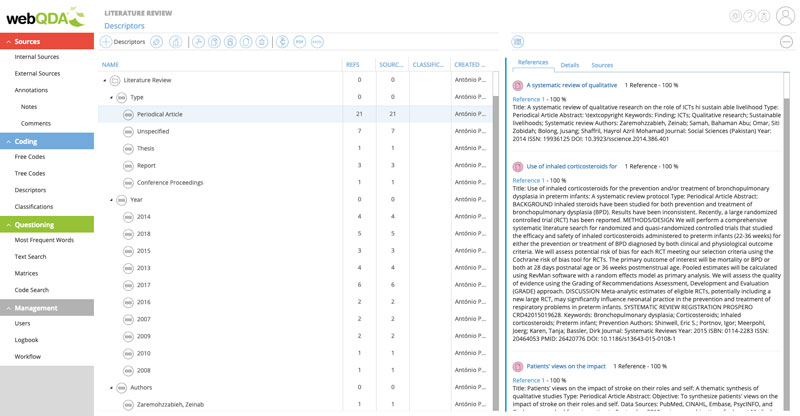
Task: Open 'Patients' views on the impact' link
Action: pyautogui.click(x=566, y=366)
